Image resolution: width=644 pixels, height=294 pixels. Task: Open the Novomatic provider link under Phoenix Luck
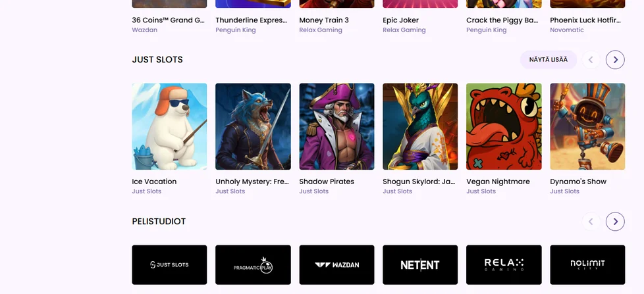pos(567,30)
